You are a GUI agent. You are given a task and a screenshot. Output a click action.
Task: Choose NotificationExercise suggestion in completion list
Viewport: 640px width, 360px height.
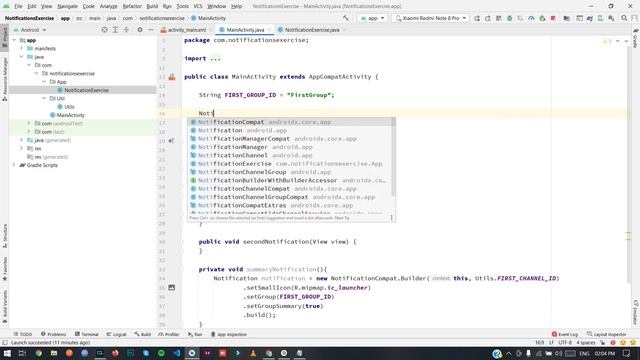click(x=289, y=164)
